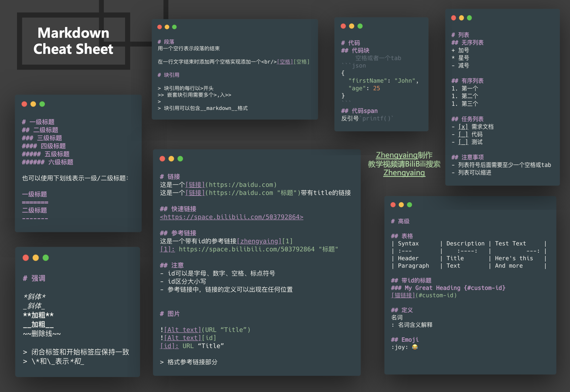Image resolution: width=570 pixels, height=392 pixels.
Task: Click the [锚链接] anchor link
Action: [x=403, y=295]
